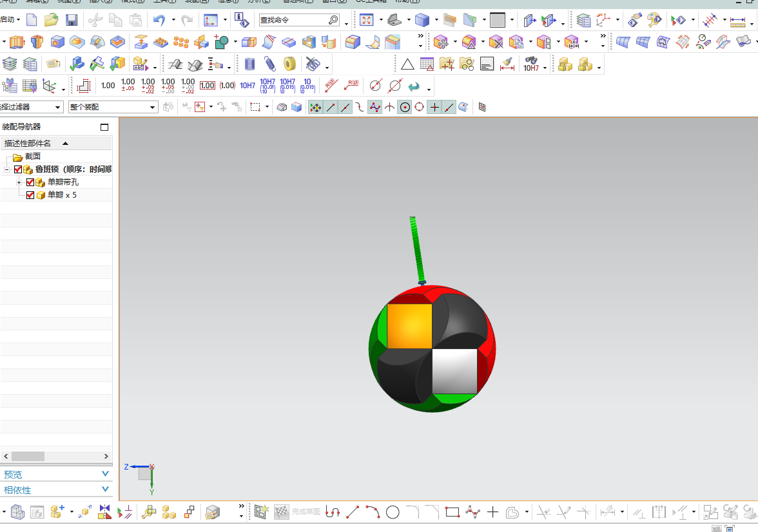Click the magnifier in the command finder
Viewport: 758px width, 532px height.
coord(334,20)
